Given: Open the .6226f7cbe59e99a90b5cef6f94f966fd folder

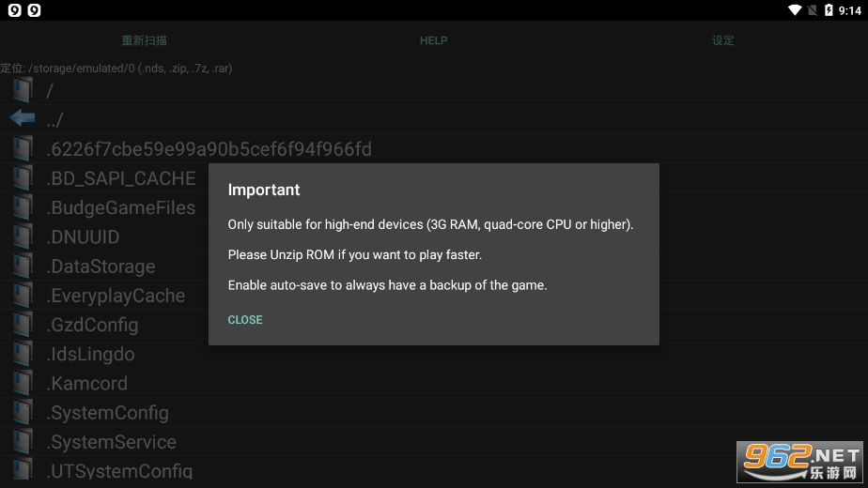Looking at the screenshot, I should 209,149.
